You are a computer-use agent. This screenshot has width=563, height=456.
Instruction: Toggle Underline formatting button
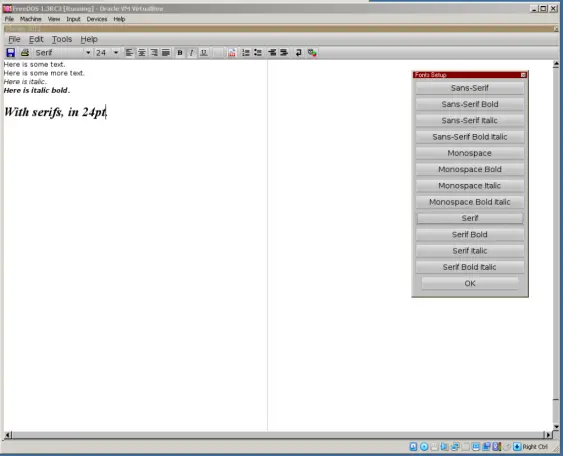point(204,53)
